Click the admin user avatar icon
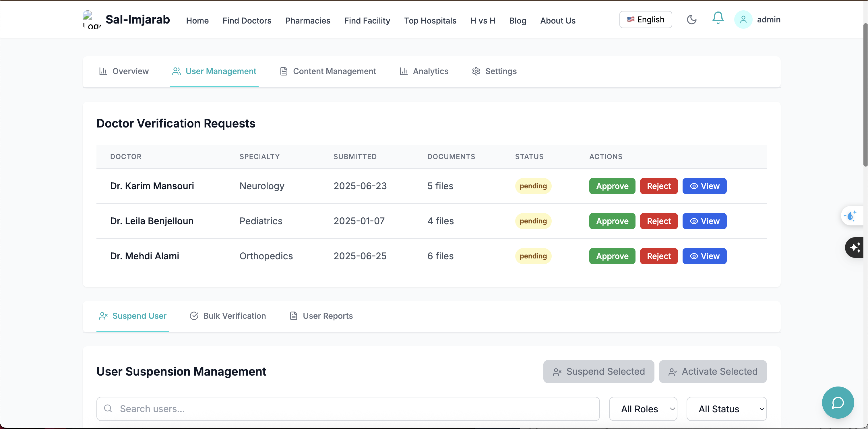868x429 pixels. pos(743,20)
